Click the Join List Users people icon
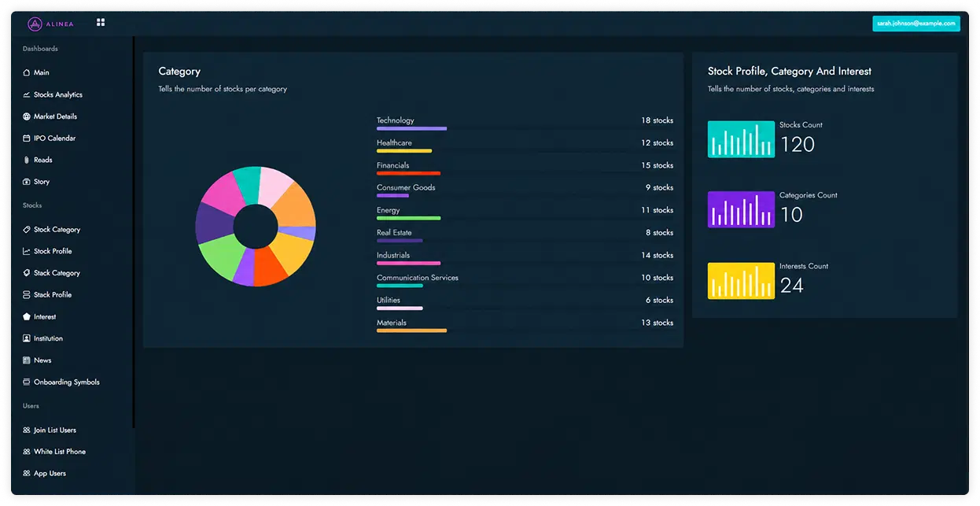Viewport: 980px width, 506px height. [x=27, y=430]
